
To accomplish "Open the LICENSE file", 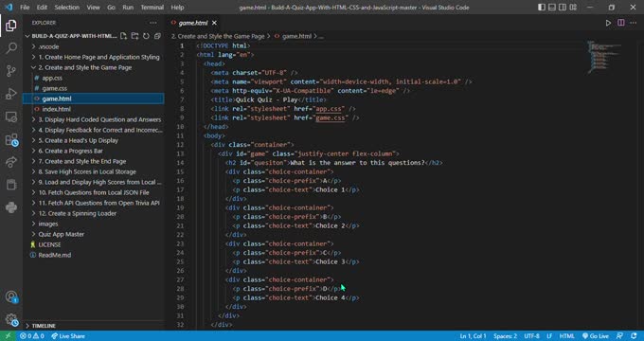I will coord(94,245).
